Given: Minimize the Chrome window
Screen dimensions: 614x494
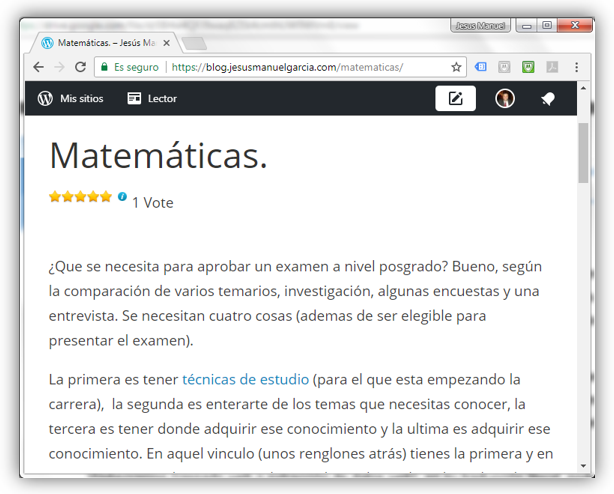Looking at the screenshot, I should click(527, 26).
